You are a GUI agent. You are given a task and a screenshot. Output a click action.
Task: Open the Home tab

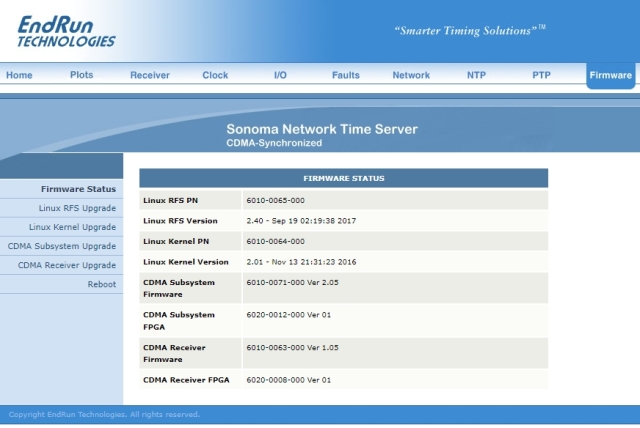19,75
